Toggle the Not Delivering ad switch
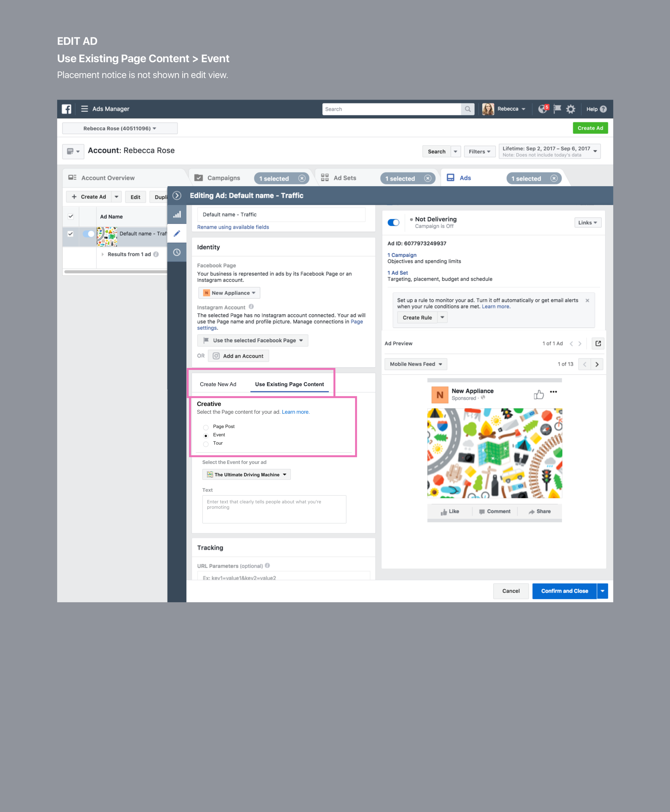 (393, 223)
